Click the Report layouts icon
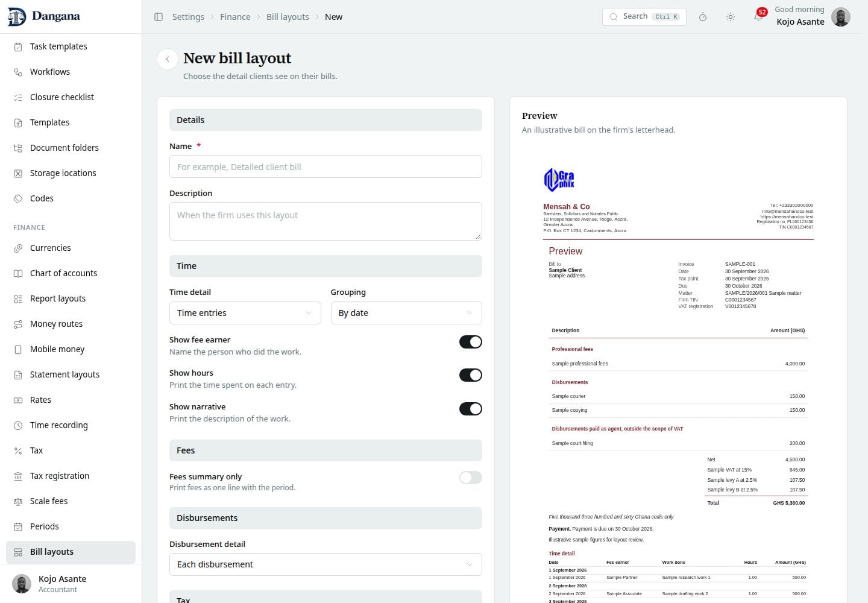 pos(18,298)
